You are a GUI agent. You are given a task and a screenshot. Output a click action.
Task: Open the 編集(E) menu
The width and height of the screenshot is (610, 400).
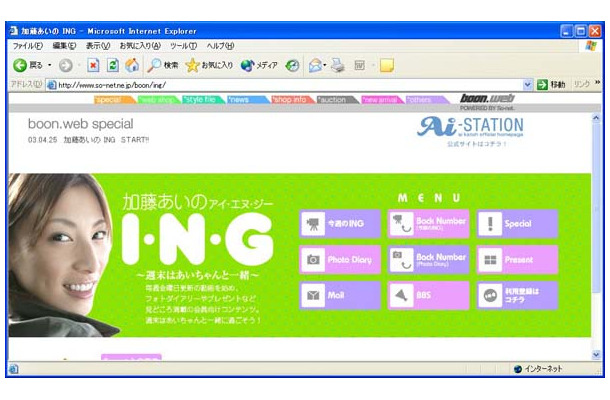pos(64,46)
